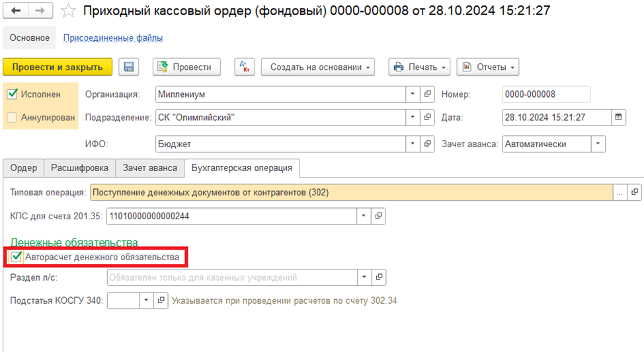Expand the Организация dropdown list

[x=413, y=94]
